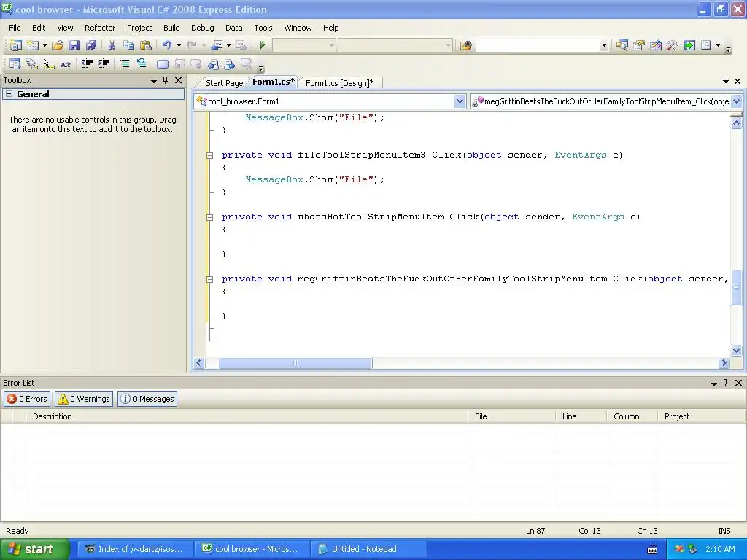Click the vertical scrollbar down arrow in the code editor
Image resolution: width=747 pixels, height=560 pixels.
[x=736, y=351]
